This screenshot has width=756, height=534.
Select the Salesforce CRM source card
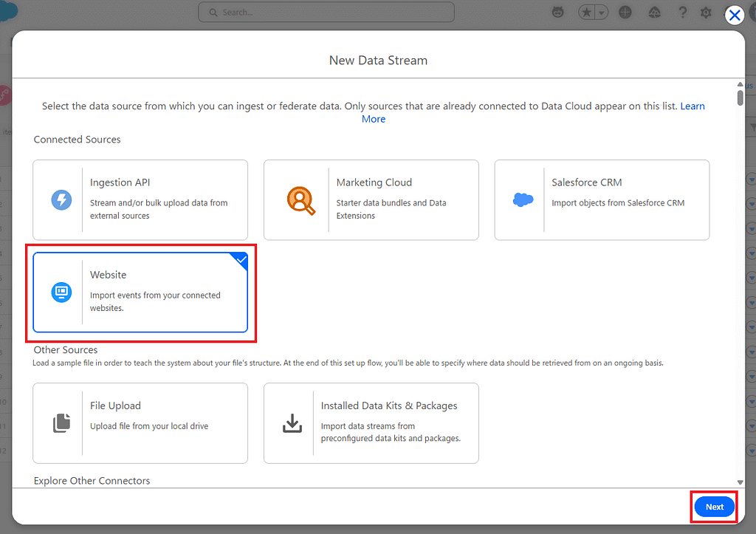pyautogui.click(x=602, y=199)
